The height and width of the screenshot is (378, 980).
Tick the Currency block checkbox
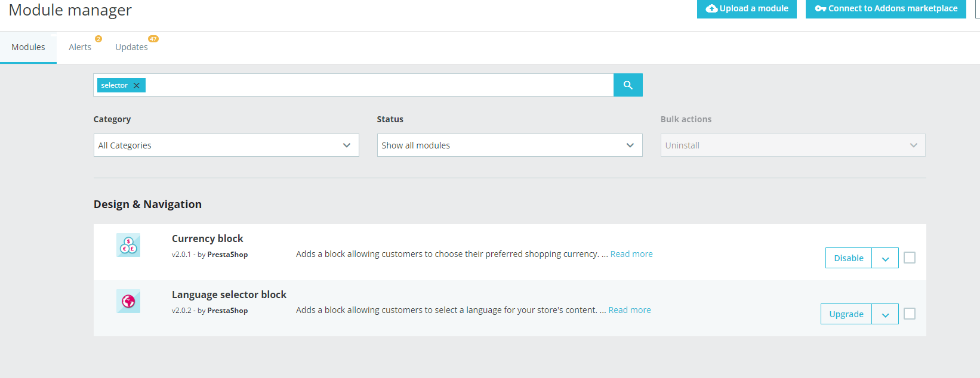click(x=910, y=258)
